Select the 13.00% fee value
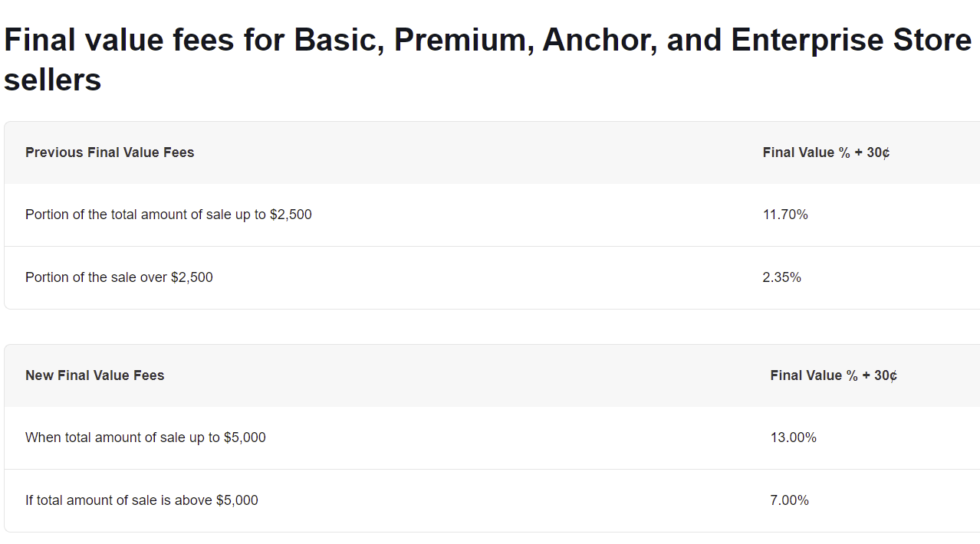 coord(794,437)
